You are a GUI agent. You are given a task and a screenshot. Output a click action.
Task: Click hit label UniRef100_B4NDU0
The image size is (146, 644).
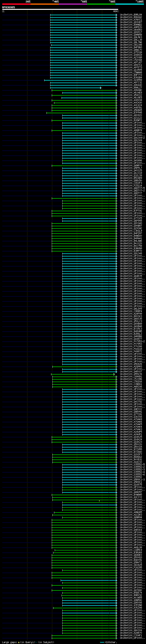[x=131, y=236]
